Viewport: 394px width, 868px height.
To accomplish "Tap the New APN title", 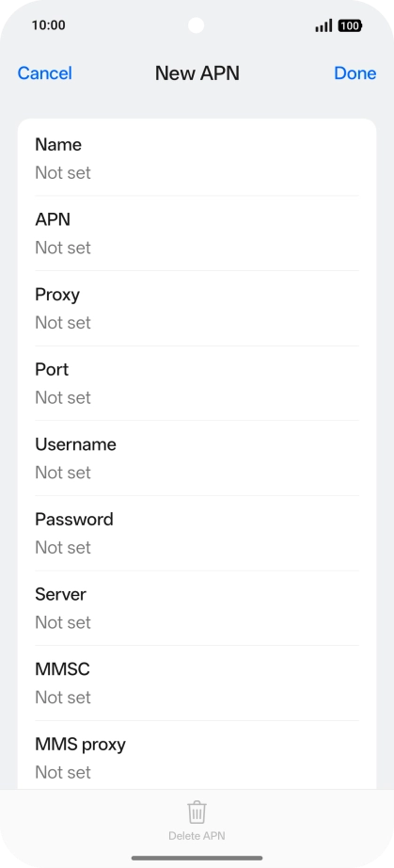I will (x=197, y=73).
